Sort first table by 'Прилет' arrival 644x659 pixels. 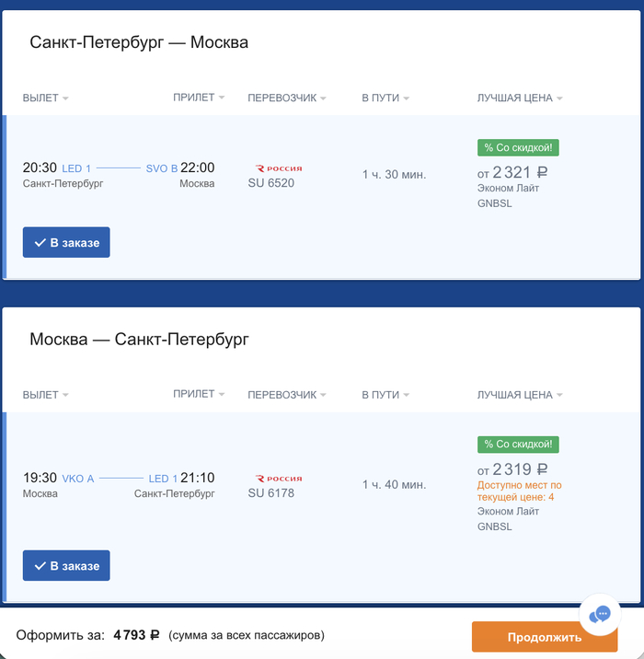point(198,98)
